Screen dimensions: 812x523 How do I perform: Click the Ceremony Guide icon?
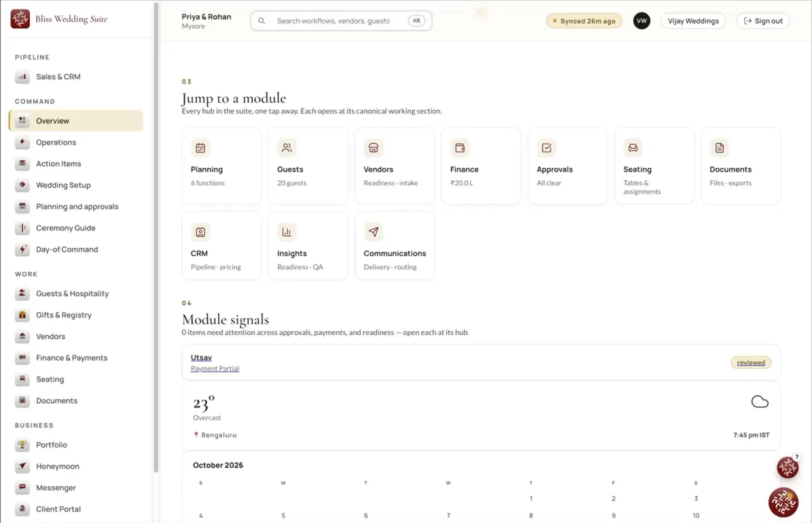click(x=23, y=228)
